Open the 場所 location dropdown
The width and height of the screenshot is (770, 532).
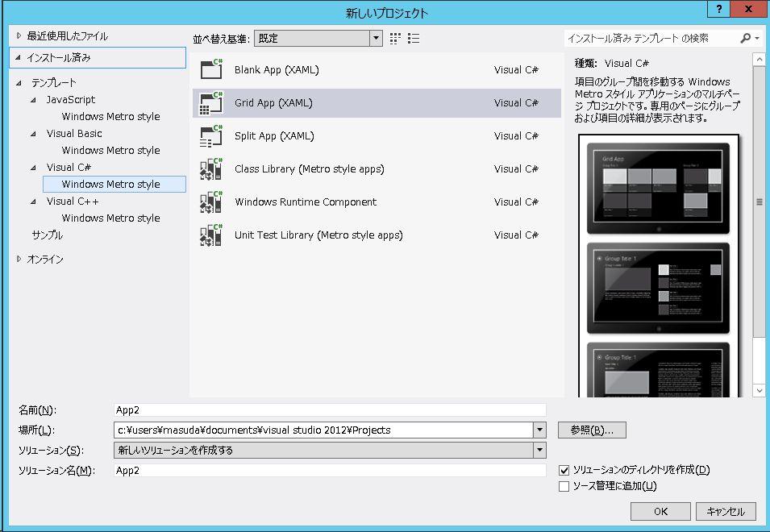(x=539, y=430)
